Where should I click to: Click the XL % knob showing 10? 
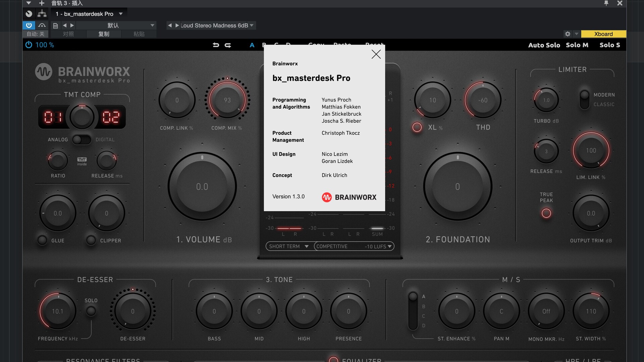[433, 100]
